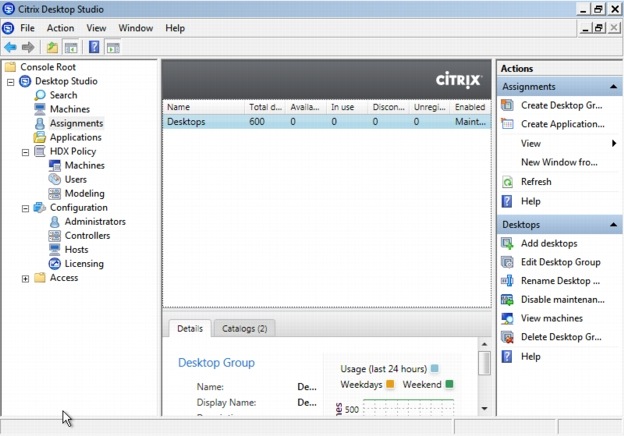
Task: Click Delete Desktop Group action
Action: pyautogui.click(x=561, y=337)
